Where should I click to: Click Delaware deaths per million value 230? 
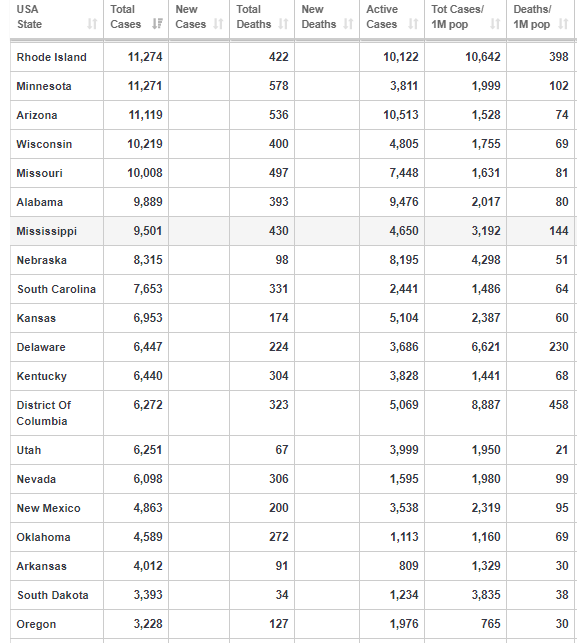pos(559,347)
